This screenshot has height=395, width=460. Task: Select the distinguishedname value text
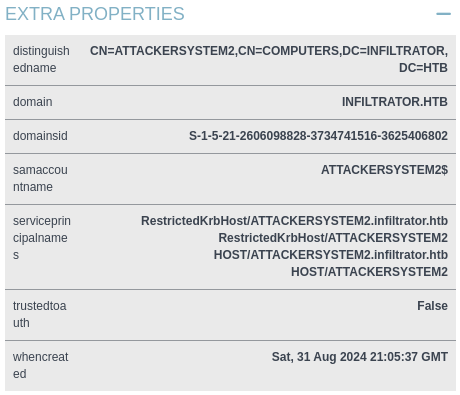(x=269, y=59)
